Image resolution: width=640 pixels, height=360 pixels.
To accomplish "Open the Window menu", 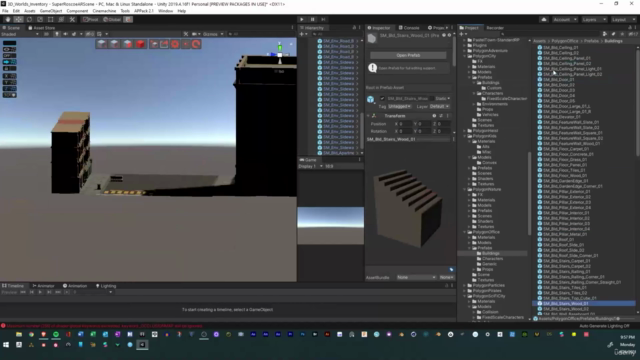I will (x=165, y=11).
